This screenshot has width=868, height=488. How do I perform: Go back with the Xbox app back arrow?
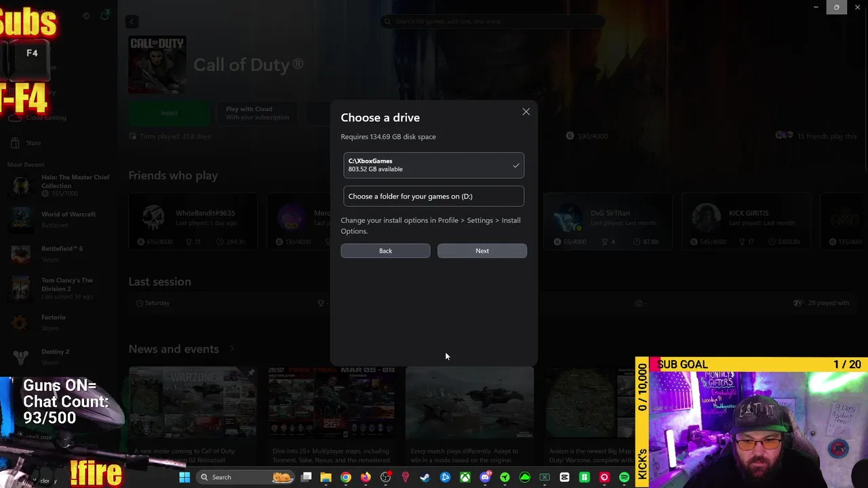pos(132,22)
